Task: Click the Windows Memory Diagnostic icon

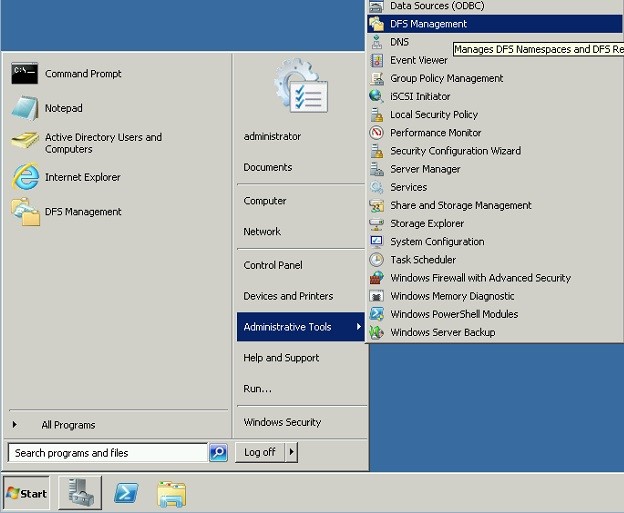Action: [x=376, y=296]
